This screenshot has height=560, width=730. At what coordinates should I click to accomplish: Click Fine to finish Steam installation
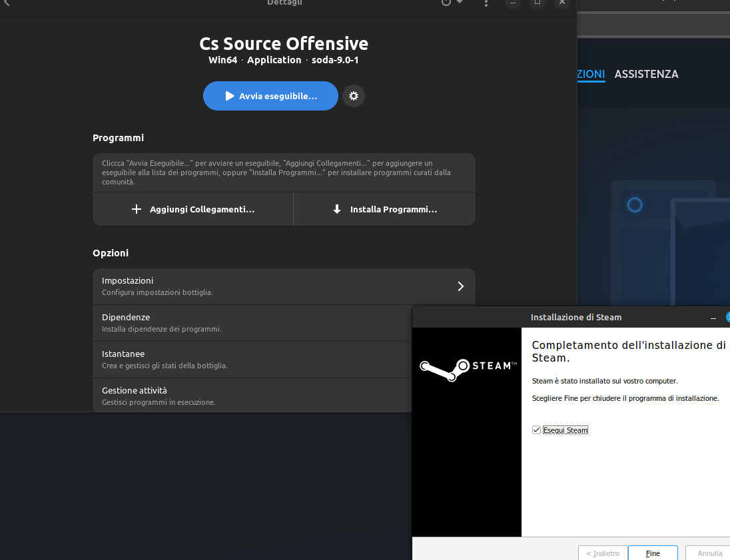coord(653,553)
